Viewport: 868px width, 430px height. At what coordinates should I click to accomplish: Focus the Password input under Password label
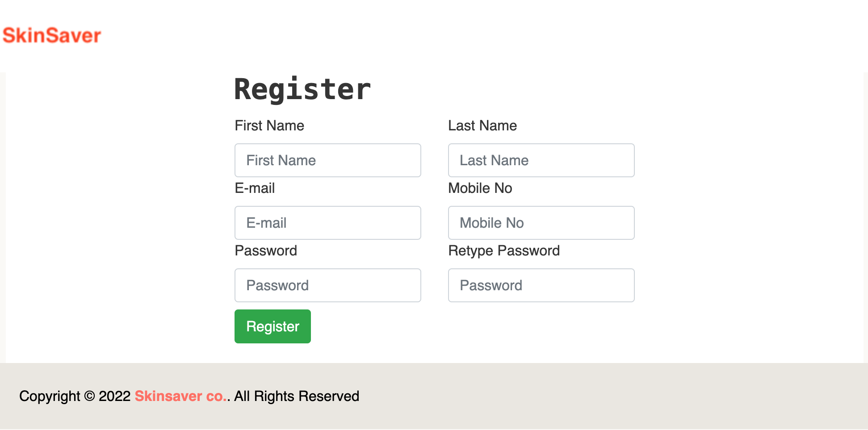pyautogui.click(x=327, y=285)
